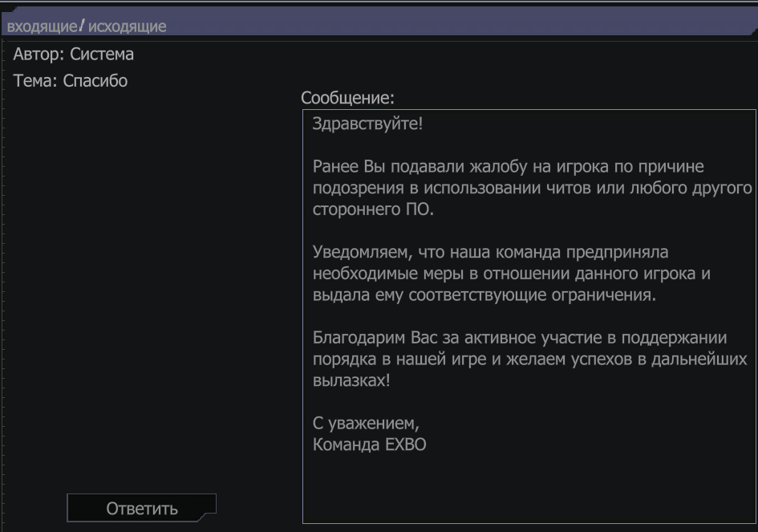Screen dimensions: 758x532
Task: Switch to the исходящие (outgoing) tab
Action: point(128,26)
